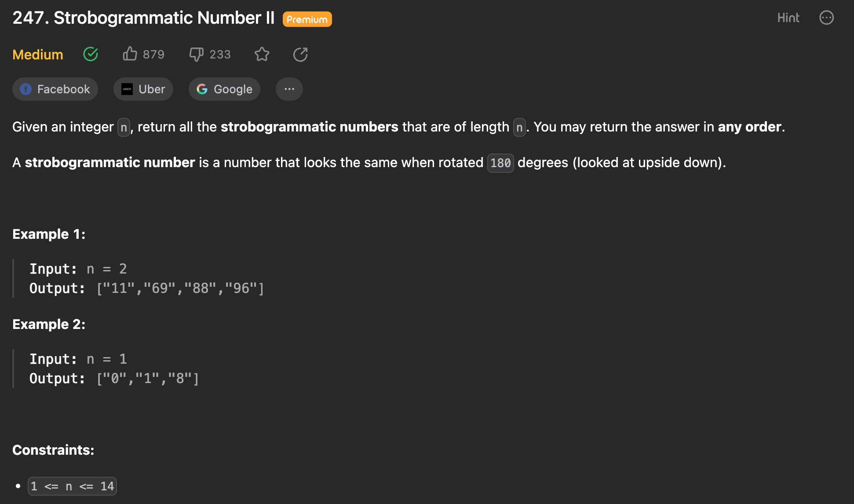Click the green solved checkmark icon

(91, 54)
